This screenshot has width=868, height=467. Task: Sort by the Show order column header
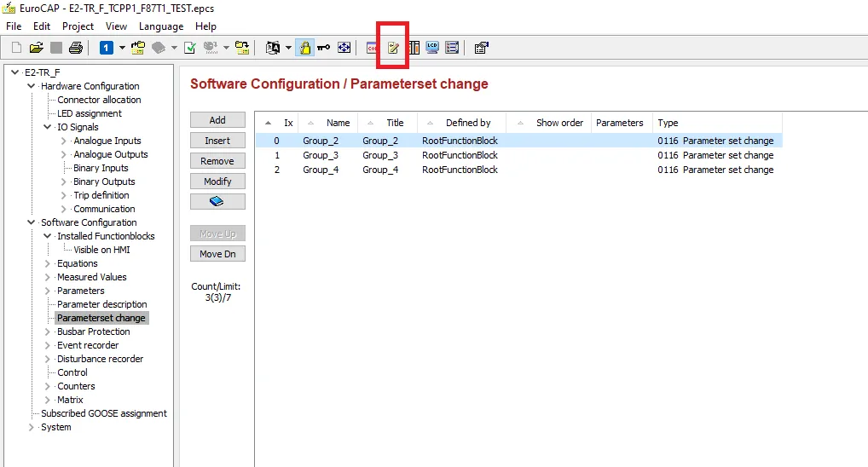tap(548, 123)
